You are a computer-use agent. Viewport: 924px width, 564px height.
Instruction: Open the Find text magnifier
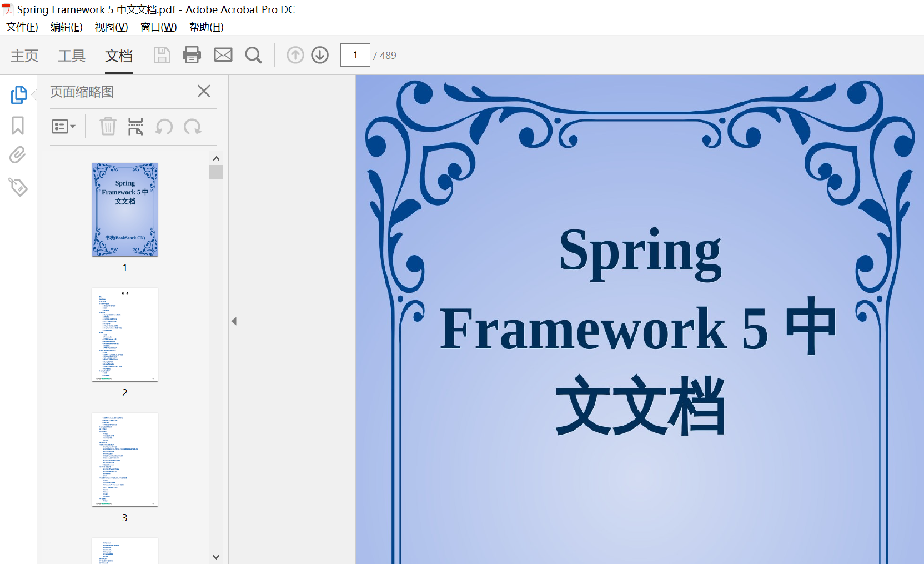254,55
